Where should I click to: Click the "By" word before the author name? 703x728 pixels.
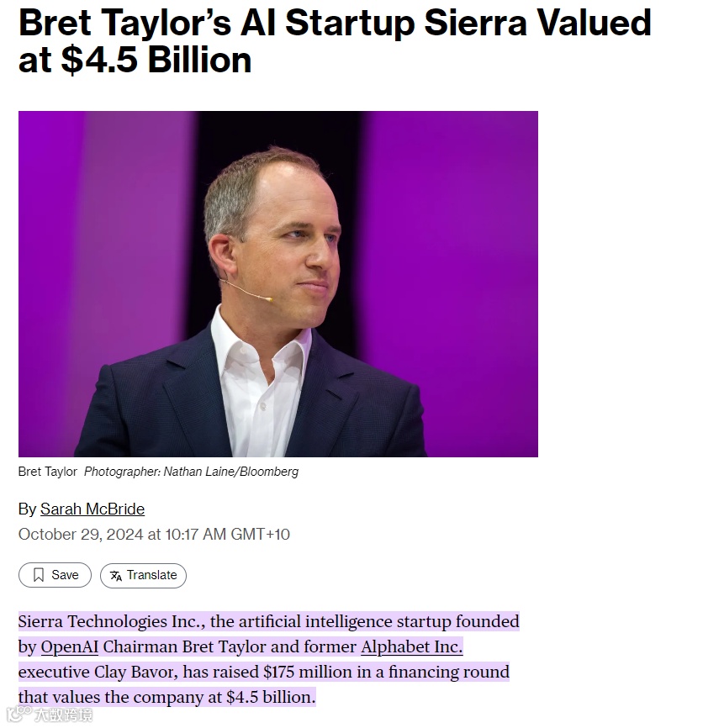(27, 509)
